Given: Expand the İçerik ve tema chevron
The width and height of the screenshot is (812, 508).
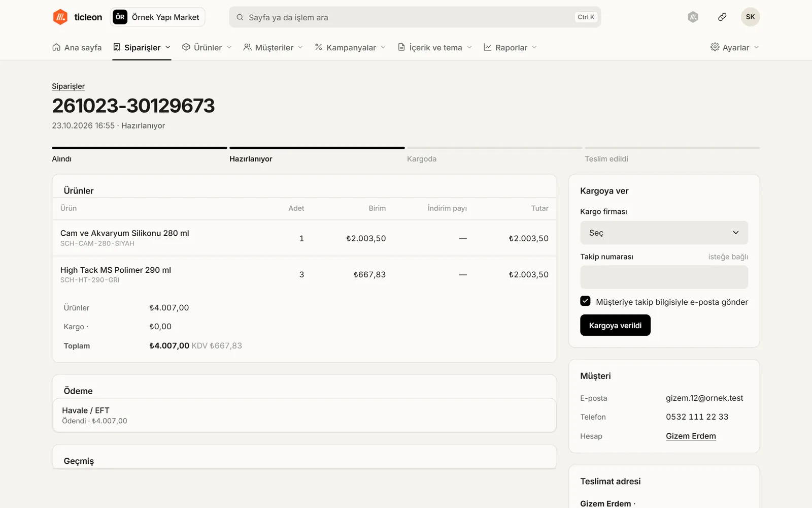Looking at the screenshot, I should click(469, 47).
